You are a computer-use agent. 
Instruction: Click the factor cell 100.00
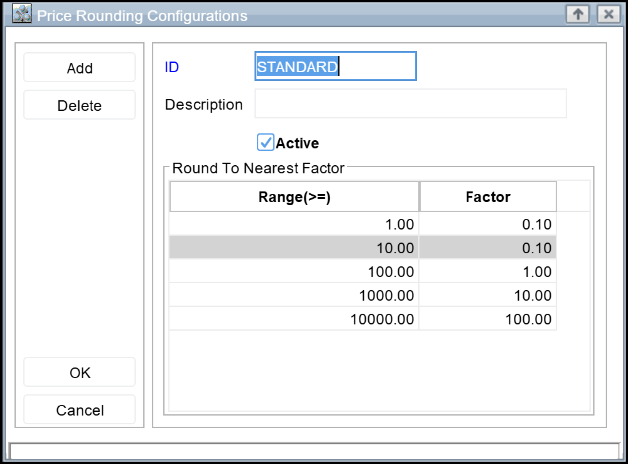coord(488,319)
